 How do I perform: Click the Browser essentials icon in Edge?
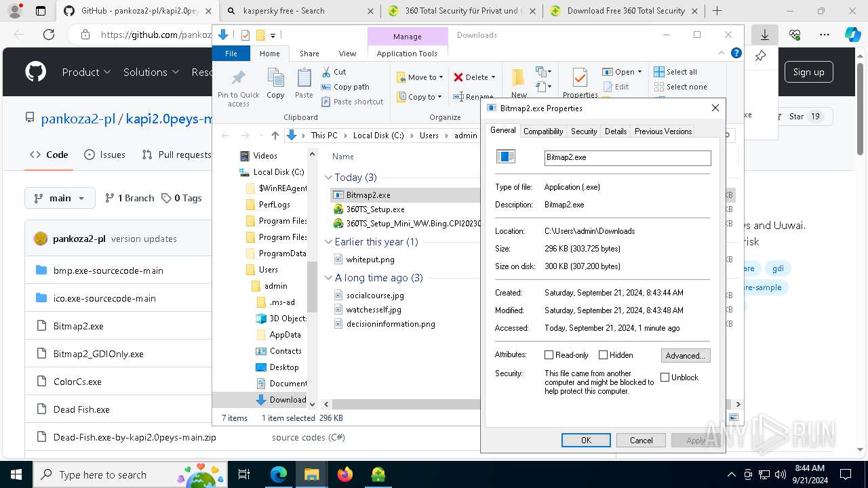pyautogui.click(x=795, y=35)
